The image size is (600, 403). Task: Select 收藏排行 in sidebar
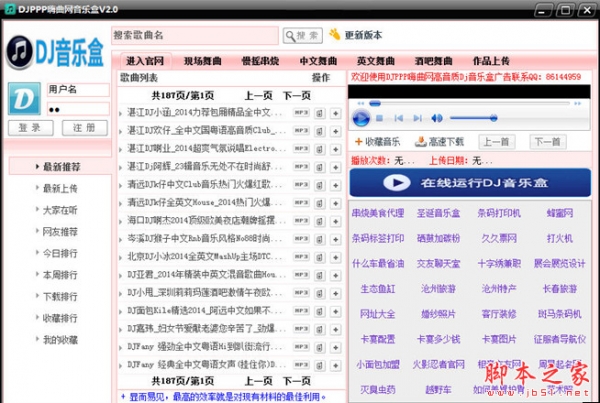pos(60,318)
